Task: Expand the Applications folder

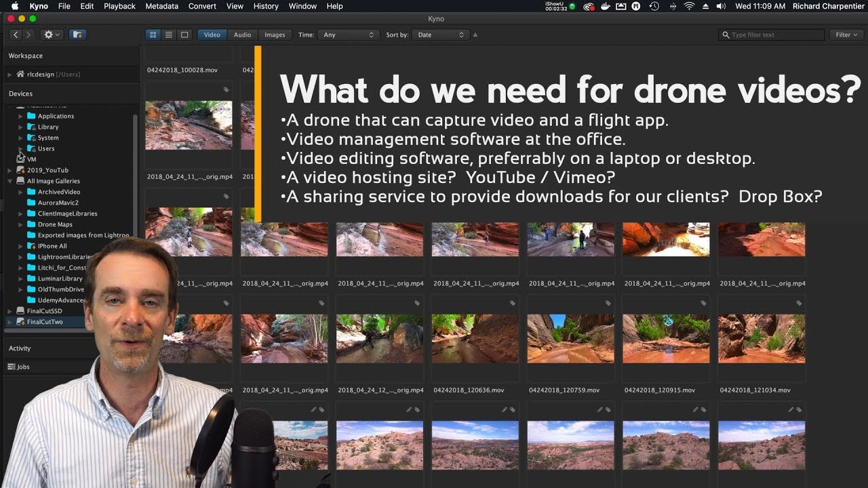Action: coord(21,116)
